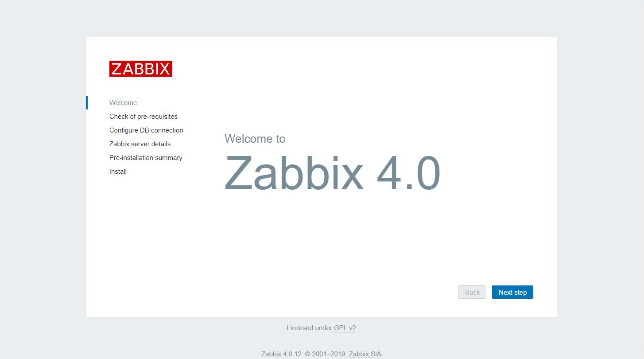The image size is (644, 359).
Task: Click the "Zabbix 4.0.12" version text in the footer
Action: [282, 354]
